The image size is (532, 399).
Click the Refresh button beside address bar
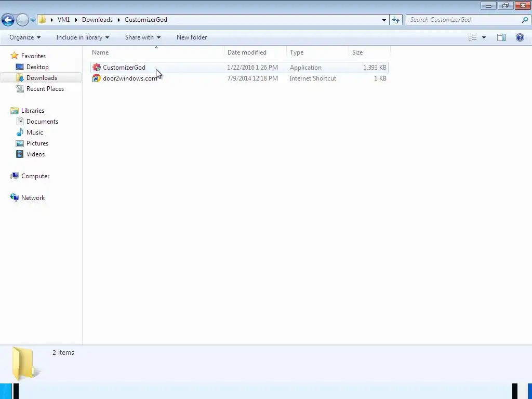click(396, 20)
